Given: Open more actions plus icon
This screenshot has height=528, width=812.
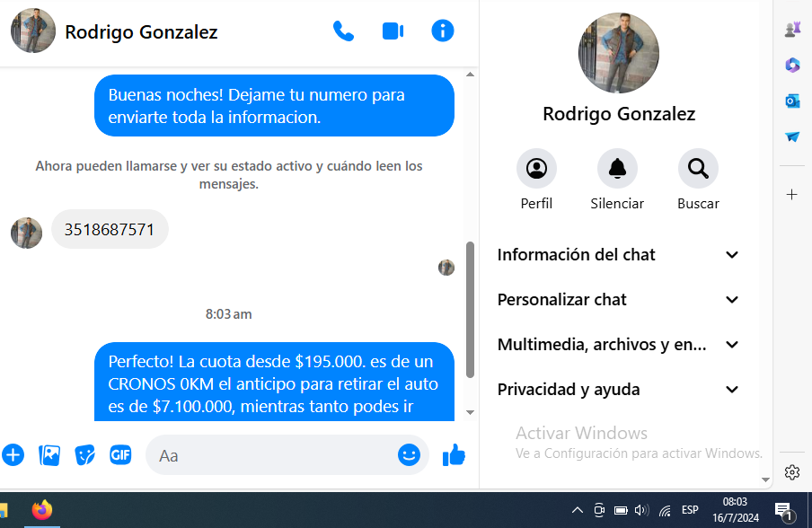Looking at the screenshot, I should coord(13,455).
